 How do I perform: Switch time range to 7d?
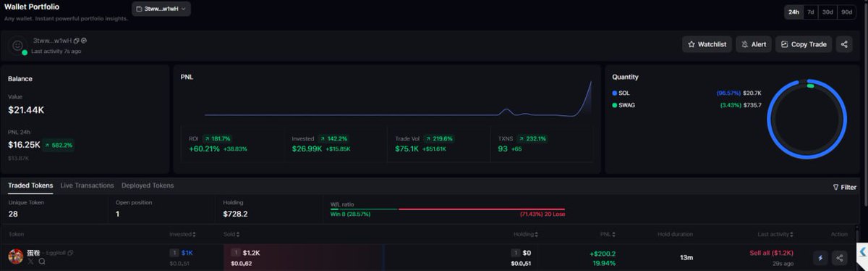tap(811, 12)
